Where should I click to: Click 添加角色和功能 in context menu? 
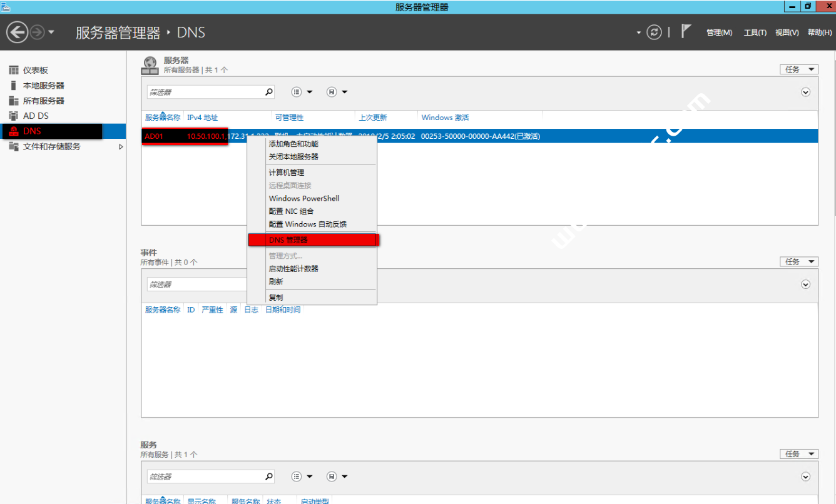[293, 144]
